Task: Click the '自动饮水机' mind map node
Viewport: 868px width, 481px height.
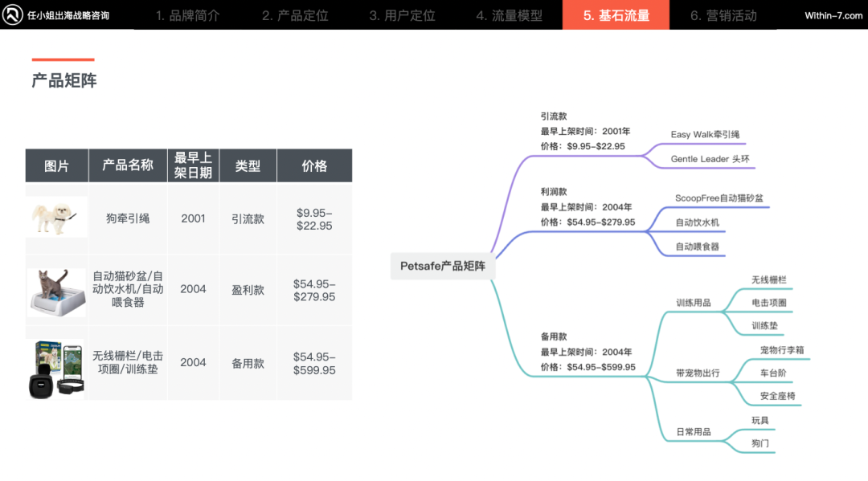Action: (x=697, y=222)
